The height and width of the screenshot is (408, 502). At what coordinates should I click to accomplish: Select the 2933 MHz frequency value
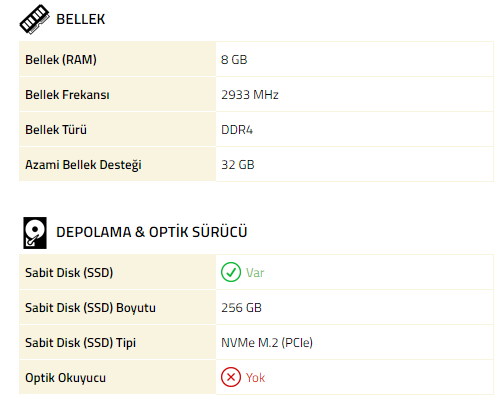pos(250,95)
